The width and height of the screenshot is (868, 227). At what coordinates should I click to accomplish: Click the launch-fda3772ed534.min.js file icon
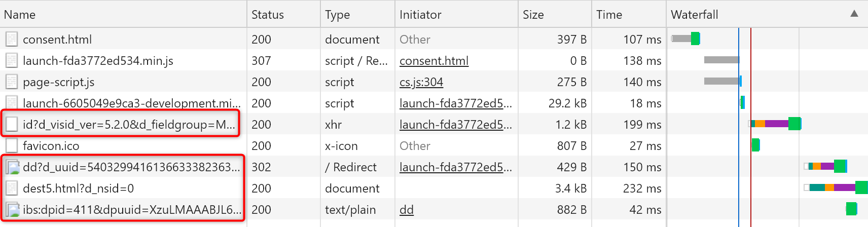[x=12, y=61]
